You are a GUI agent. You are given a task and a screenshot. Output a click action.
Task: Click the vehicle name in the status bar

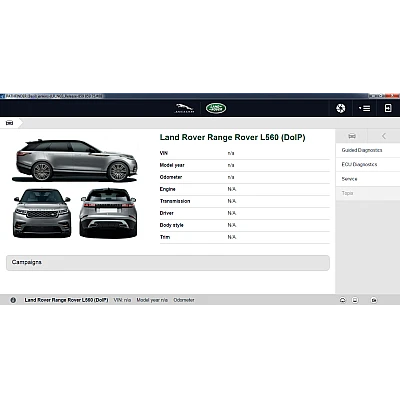pos(66,300)
